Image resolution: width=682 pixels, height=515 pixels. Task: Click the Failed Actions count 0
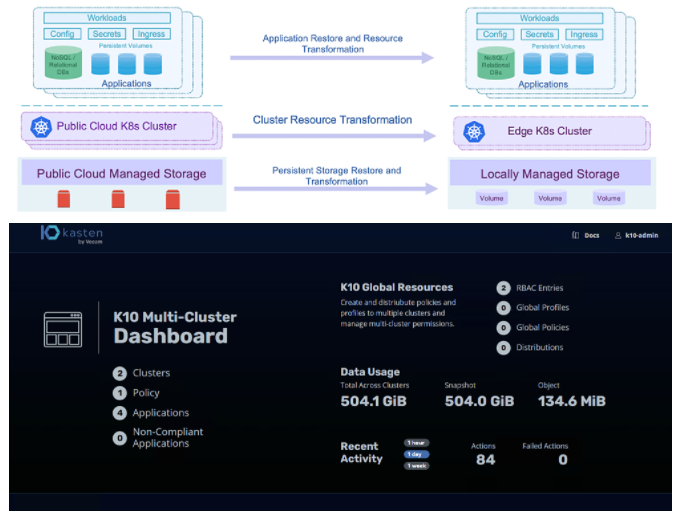pos(563,459)
